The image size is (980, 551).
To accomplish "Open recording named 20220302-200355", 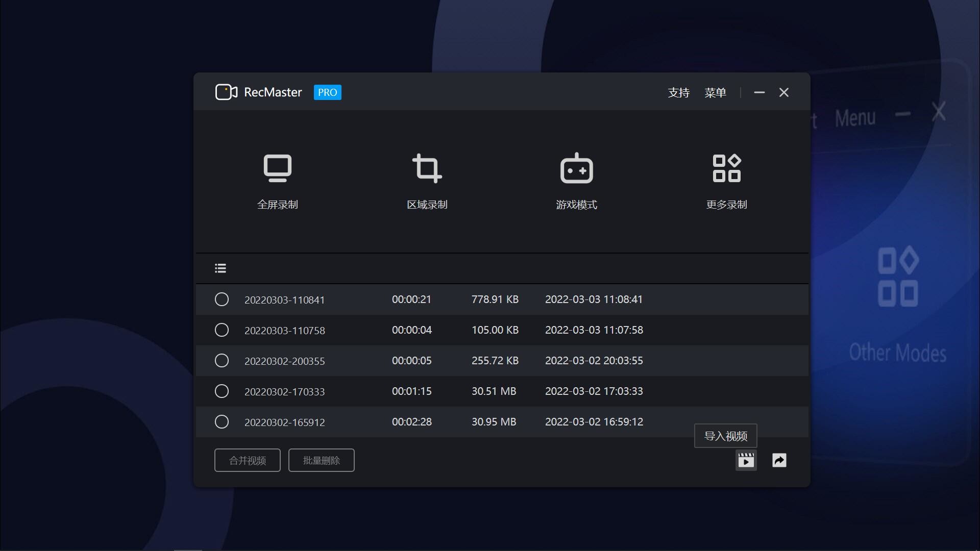I will click(x=284, y=361).
